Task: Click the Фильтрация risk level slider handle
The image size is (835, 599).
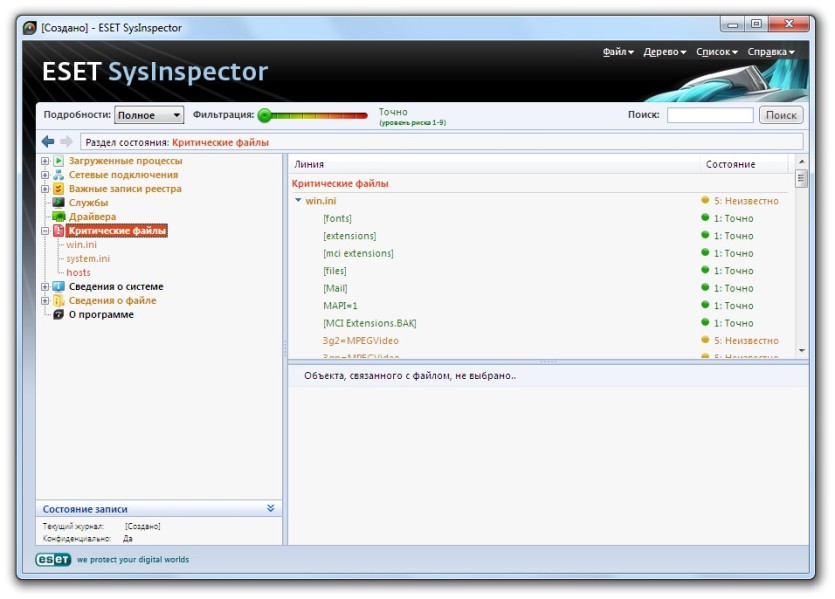Action: tap(264, 115)
